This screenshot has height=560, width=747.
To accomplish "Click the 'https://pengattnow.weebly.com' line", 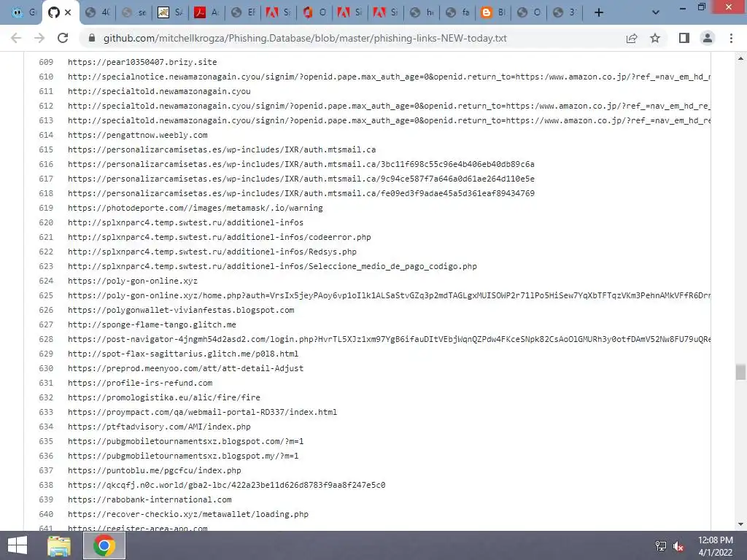I will point(138,135).
